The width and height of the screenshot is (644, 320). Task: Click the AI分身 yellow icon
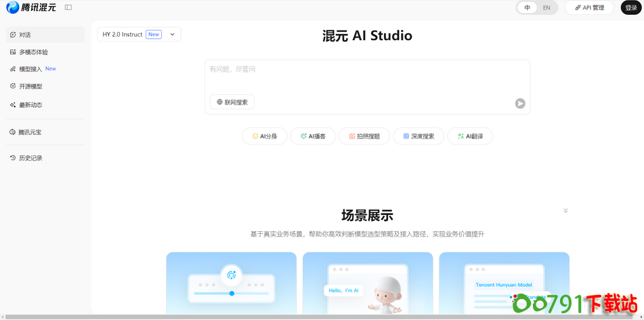(x=255, y=136)
